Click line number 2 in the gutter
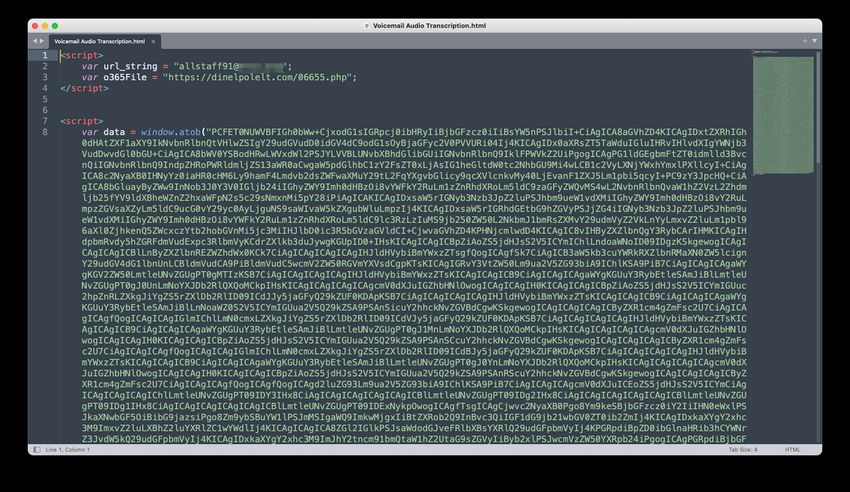The width and height of the screenshot is (850, 492). pyautogui.click(x=45, y=66)
